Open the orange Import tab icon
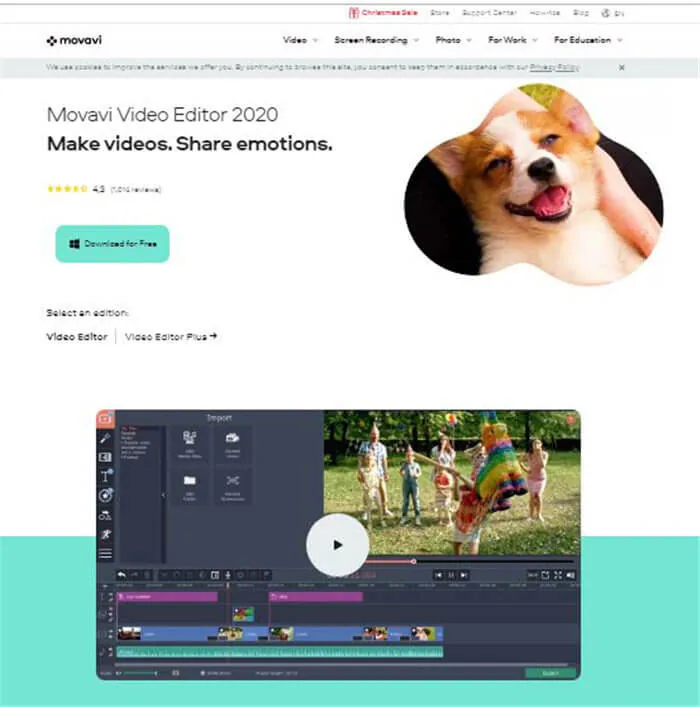The width and height of the screenshot is (700, 707). click(106, 419)
